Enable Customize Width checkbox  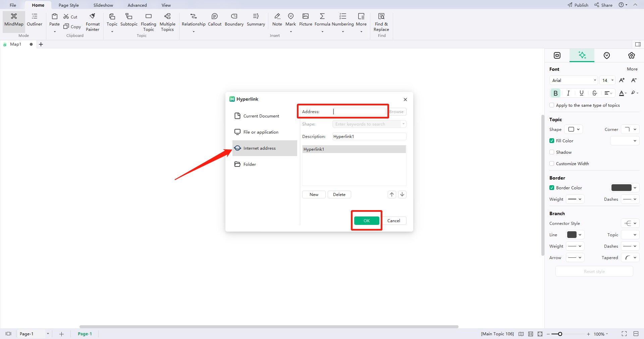point(552,163)
